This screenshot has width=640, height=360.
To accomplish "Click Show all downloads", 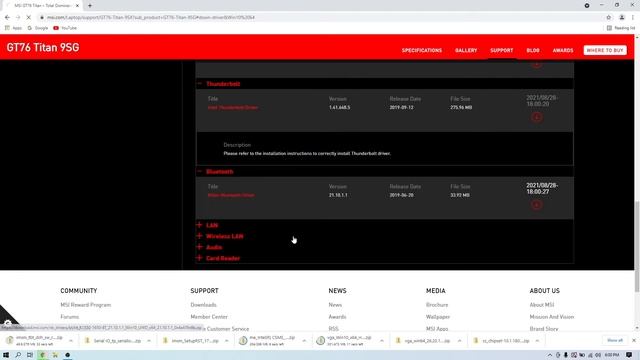I will [615, 340].
